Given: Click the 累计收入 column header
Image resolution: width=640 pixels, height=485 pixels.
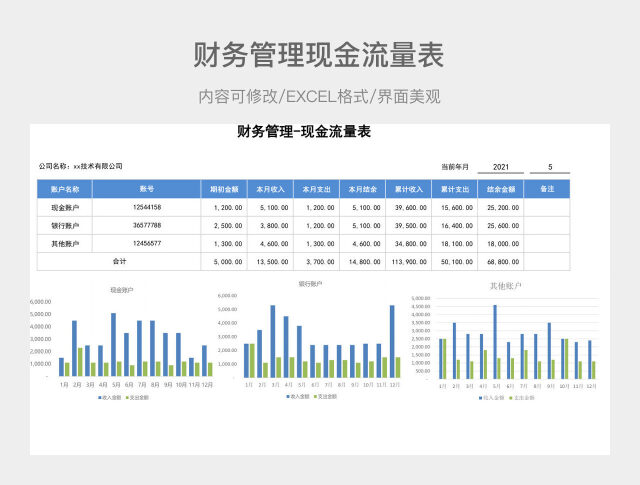Looking at the screenshot, I should tap(409, 189).
